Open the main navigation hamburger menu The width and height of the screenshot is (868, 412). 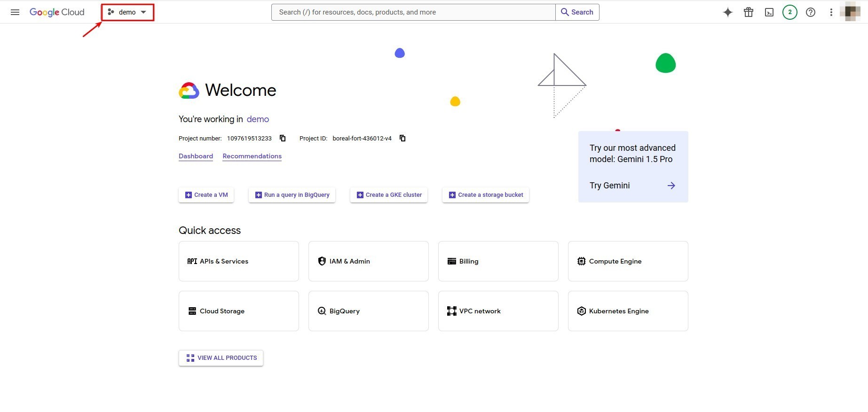point(15,12)
